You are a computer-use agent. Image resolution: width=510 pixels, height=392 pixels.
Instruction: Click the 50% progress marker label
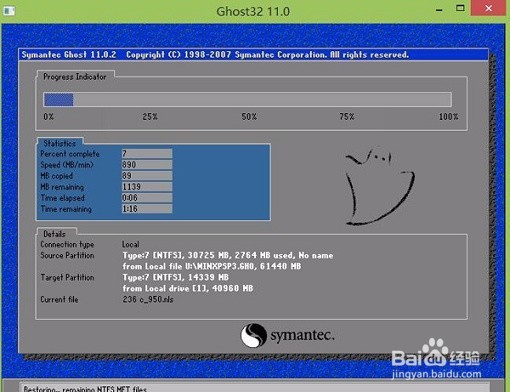[x=249, y=117]
